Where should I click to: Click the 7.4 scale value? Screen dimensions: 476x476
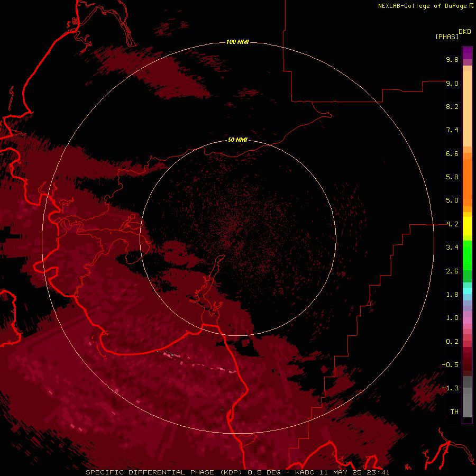coord(452,130)
